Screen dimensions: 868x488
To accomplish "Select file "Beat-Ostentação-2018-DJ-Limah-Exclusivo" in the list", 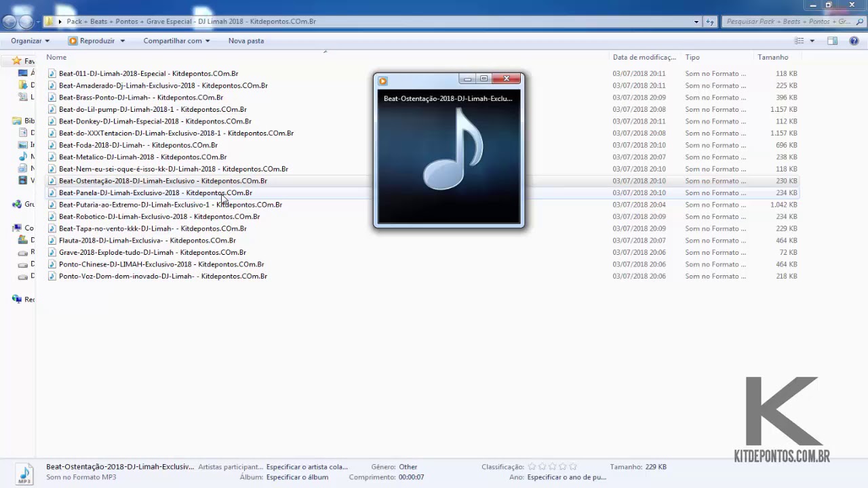I will tap(163, 181).
